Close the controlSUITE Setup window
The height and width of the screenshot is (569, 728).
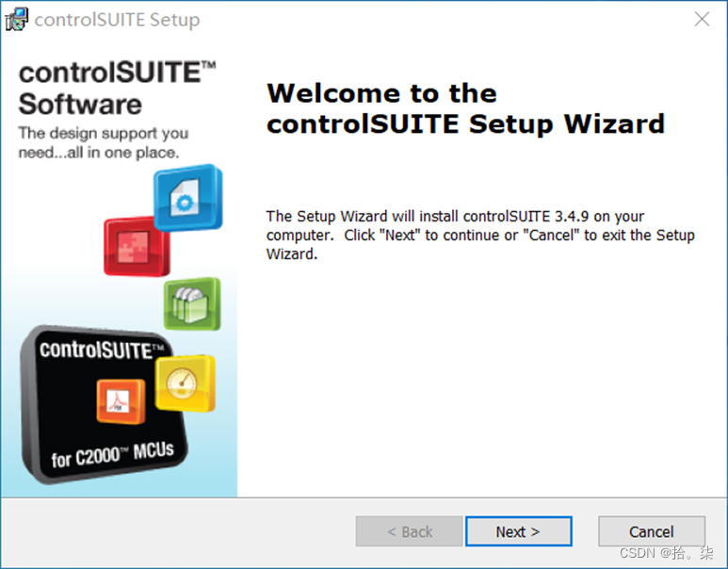coord(702,19)
